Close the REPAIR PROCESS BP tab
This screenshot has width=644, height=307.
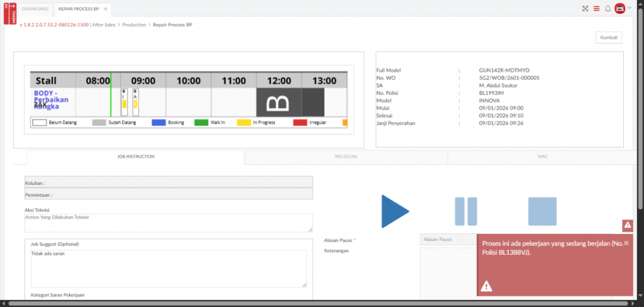[x=105, y=9]
